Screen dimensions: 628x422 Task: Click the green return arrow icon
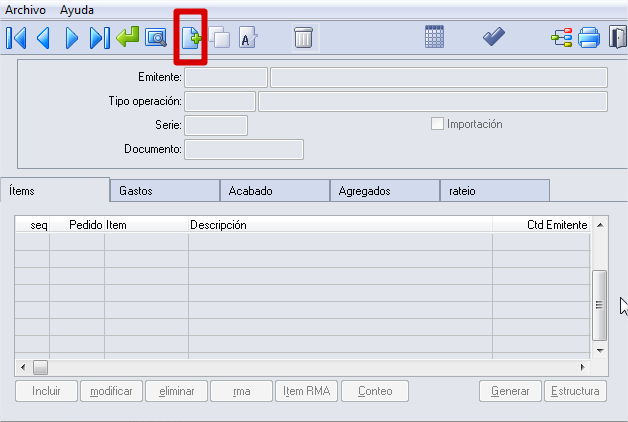coord(128,37)
